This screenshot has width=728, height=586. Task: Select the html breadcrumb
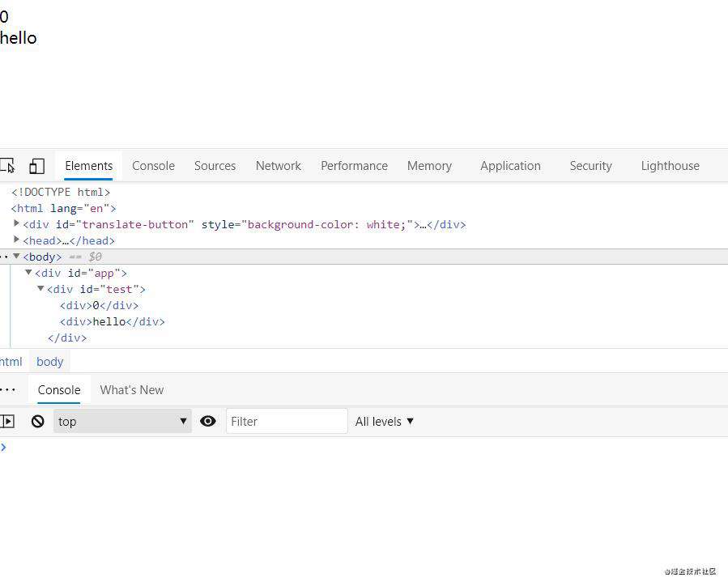(x=11, y=362)
